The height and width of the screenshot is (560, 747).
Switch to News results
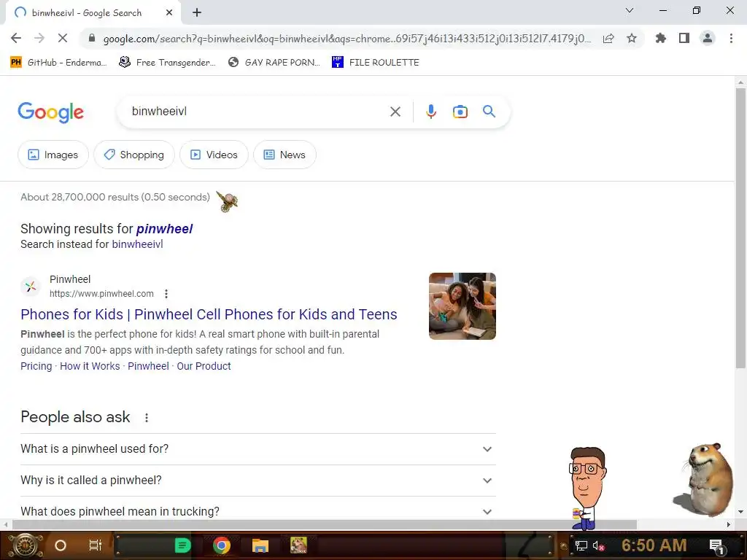click(285, 155)
